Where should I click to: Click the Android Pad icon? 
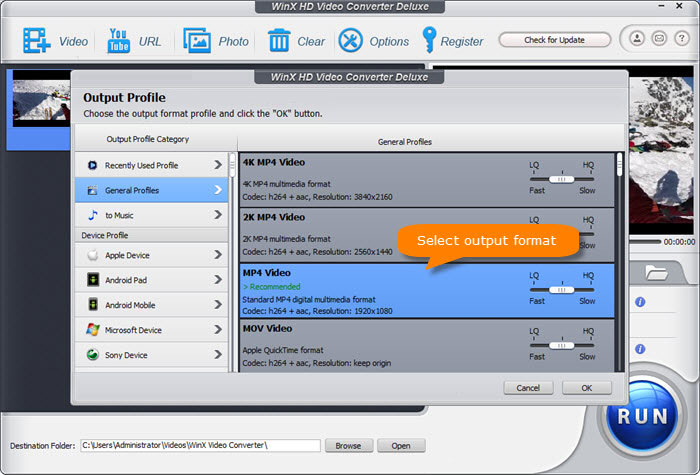(x=93, y=280)
